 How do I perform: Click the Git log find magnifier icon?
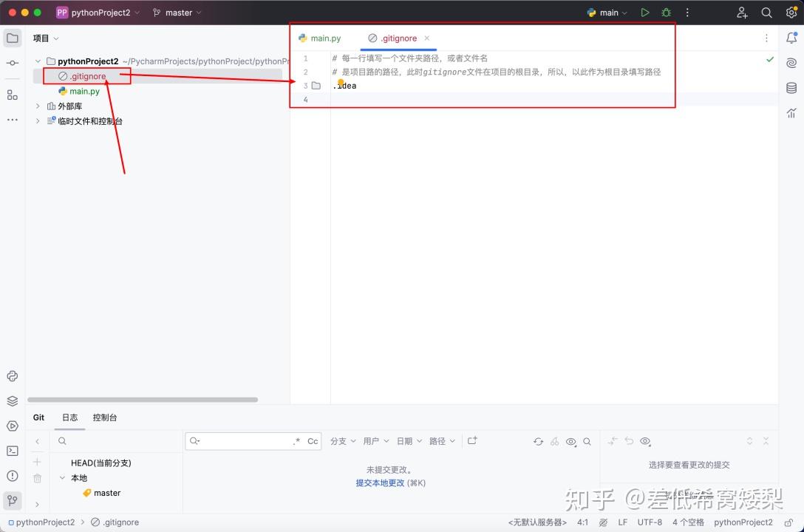[x=587, y=441]
